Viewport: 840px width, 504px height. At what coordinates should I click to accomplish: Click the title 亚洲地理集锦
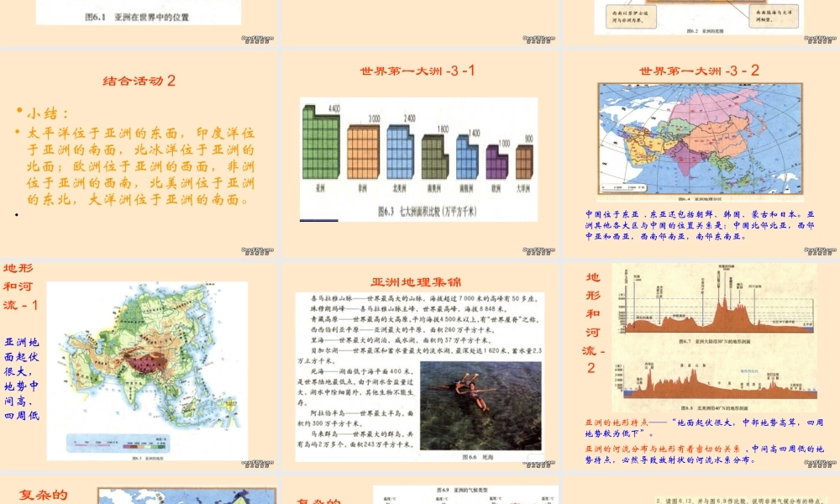click(416, 282)
